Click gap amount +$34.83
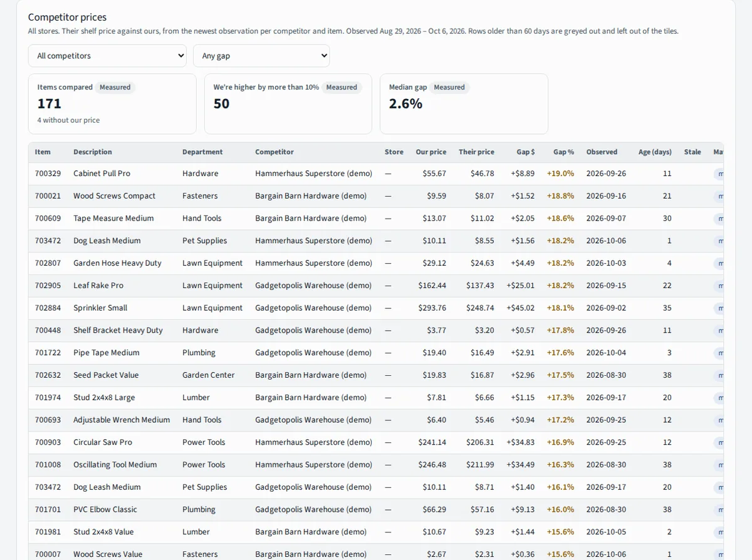Image resolution: width=752 pixels, height=560 pixels. coord(521,442)
